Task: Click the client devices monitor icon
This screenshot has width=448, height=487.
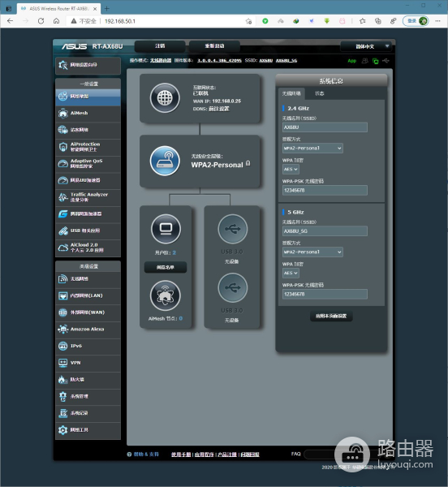Action: coord(166,229)
